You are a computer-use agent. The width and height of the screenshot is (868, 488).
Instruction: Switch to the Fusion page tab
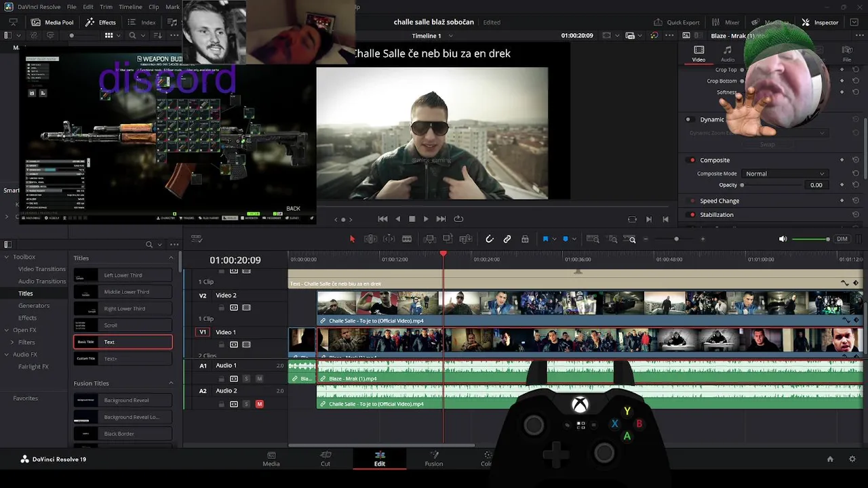click(434, 459)
